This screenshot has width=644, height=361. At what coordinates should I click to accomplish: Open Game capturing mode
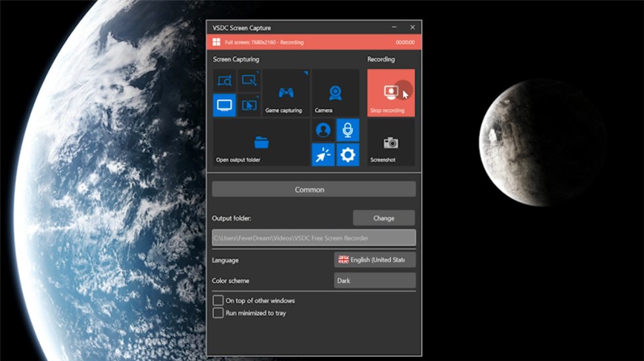(x=286, y=93)
